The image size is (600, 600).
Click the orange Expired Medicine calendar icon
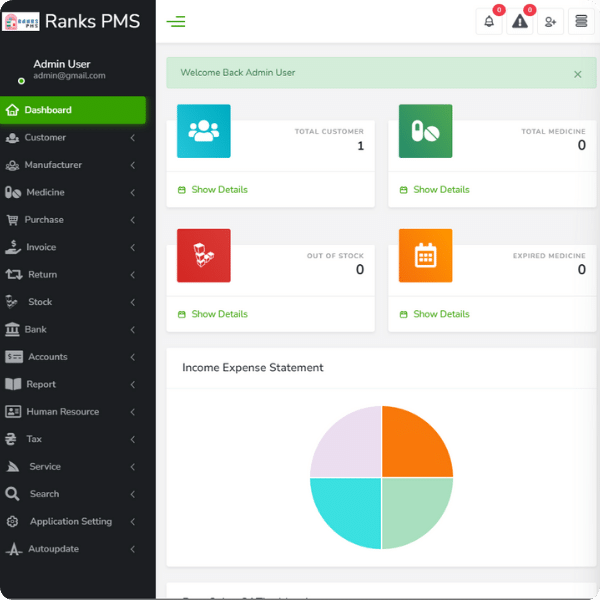click(425, 256)
